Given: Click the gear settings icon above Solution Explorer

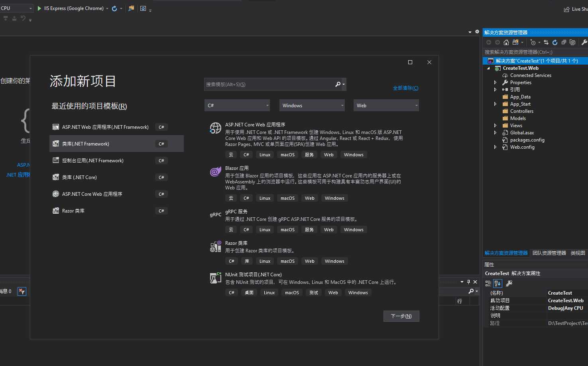Looking at the screenshot, I should click(477, 31).
